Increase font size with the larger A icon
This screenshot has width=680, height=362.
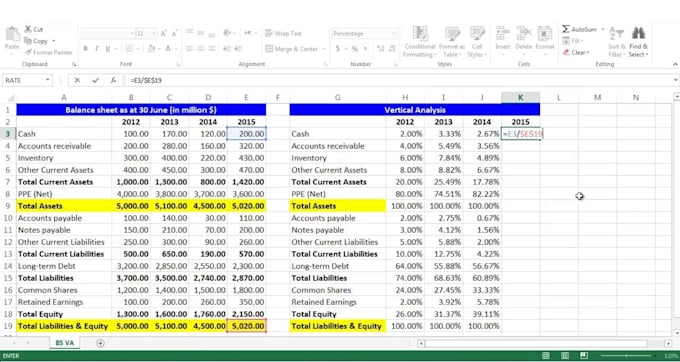pos(163,33)
